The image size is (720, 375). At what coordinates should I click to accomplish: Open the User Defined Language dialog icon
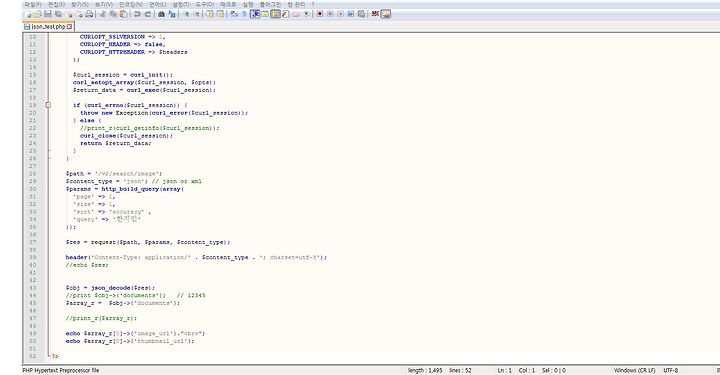[x=264, y=14]
